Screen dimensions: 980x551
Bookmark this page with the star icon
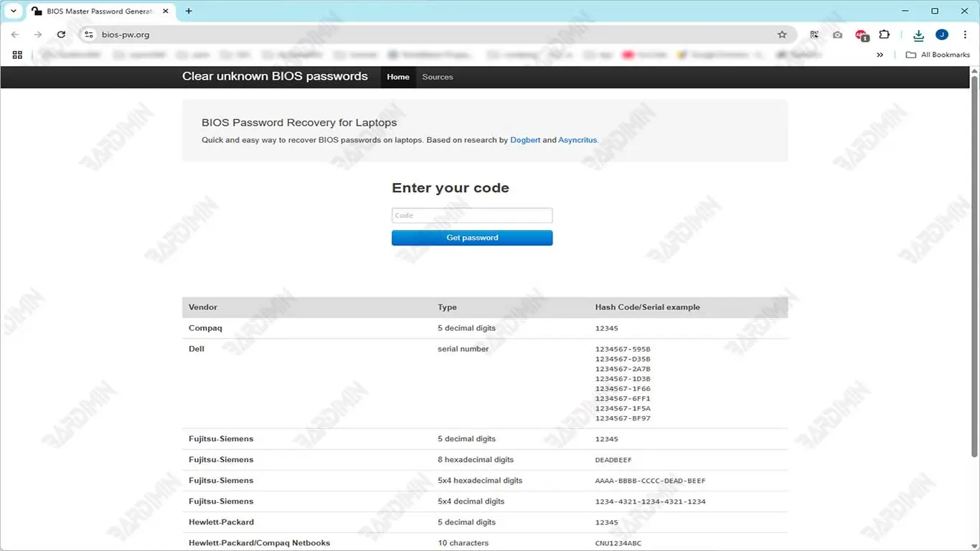point(782,34)
